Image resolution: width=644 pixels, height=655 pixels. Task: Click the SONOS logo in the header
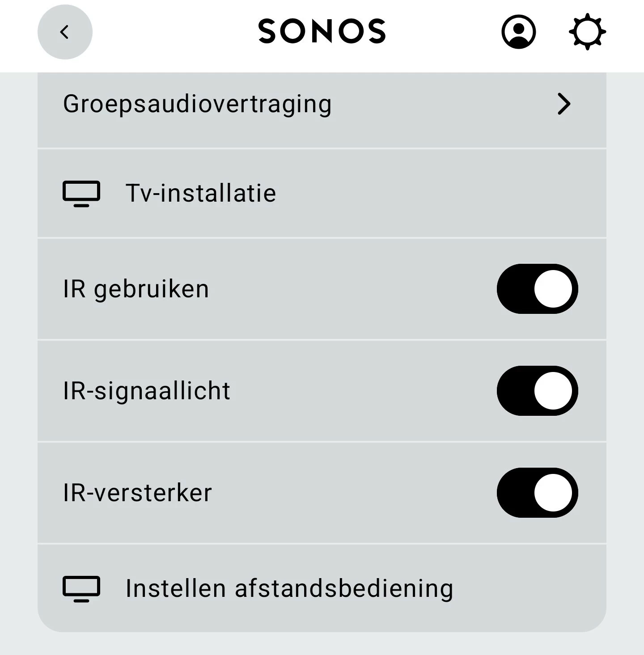(x=322, y=31)
